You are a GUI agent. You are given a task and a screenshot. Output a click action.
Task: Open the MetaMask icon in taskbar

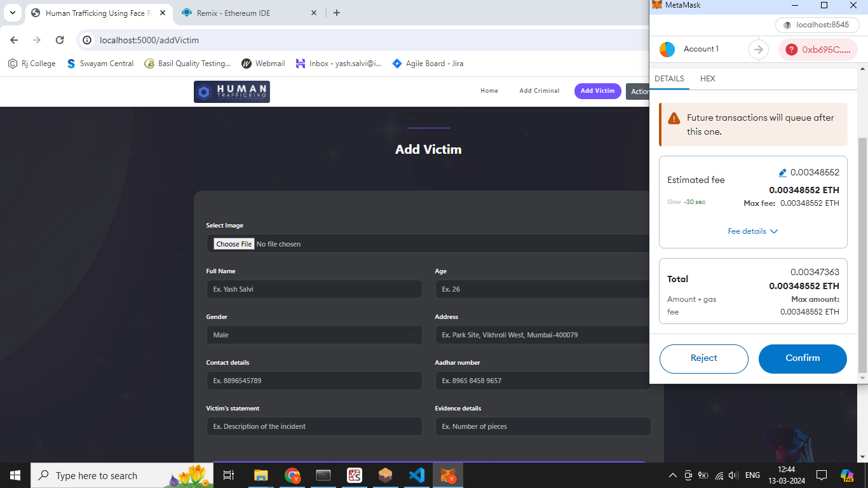coord(448,475)
